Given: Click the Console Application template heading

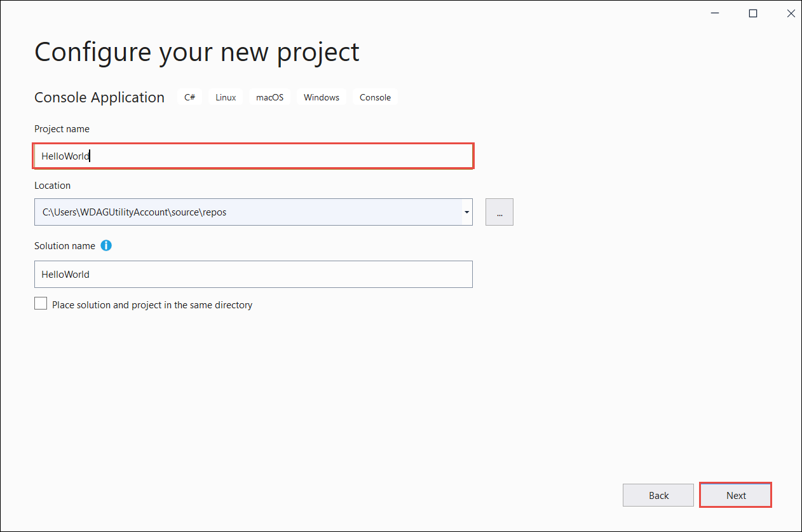Looking at the screenshot, I should click(x=99, y=97).
